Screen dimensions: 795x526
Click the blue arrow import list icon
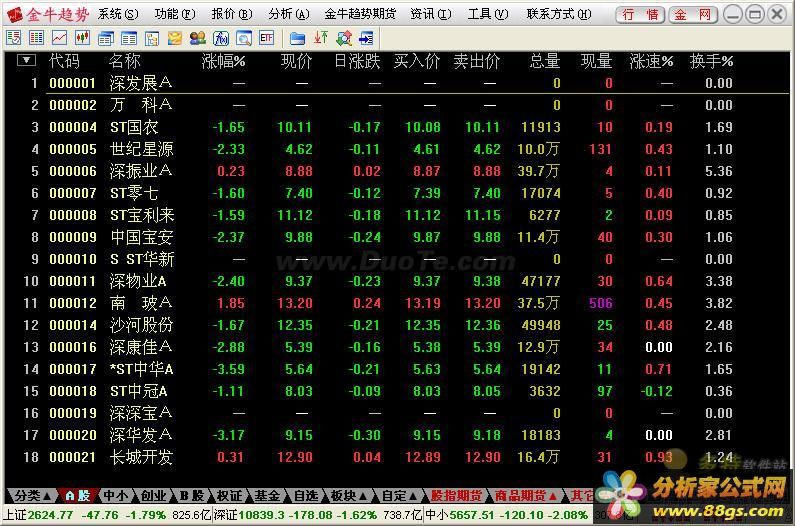[366, 38]
